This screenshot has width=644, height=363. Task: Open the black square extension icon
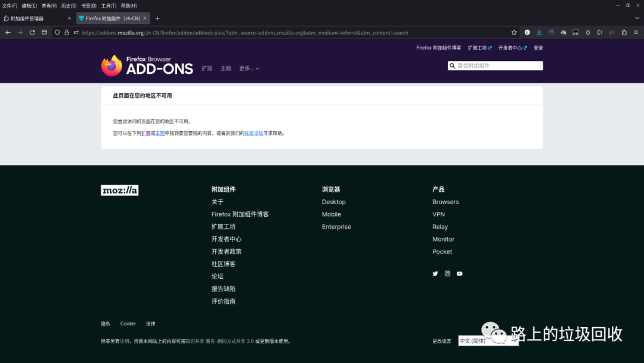575,32
